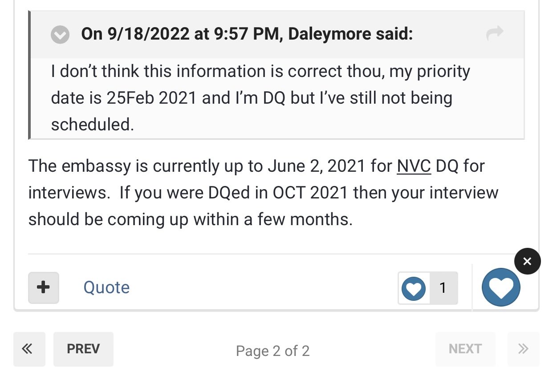Click the small heart reaction icon beside count
This screenshot has width=553, height=392.
(414, 288)
